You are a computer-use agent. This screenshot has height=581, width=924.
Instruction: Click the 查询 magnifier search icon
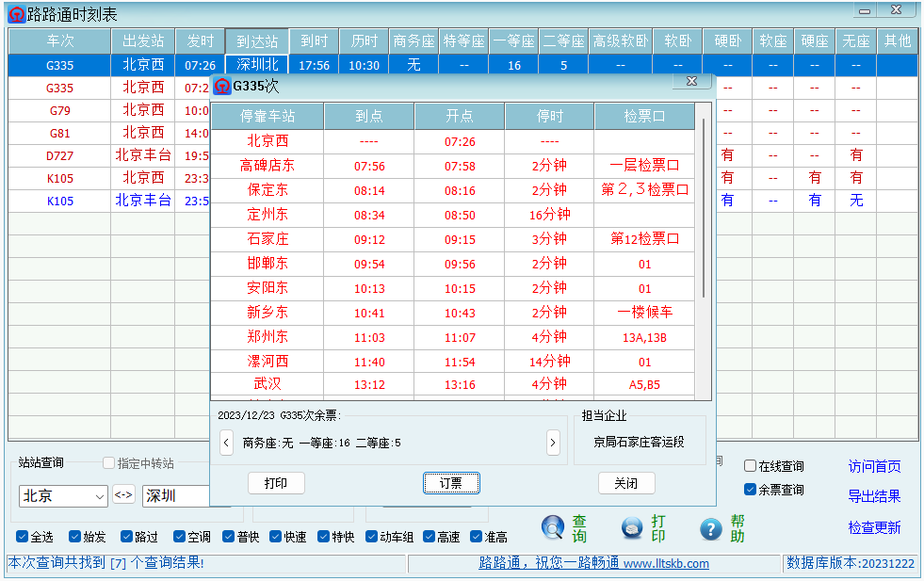click(554, 528)
